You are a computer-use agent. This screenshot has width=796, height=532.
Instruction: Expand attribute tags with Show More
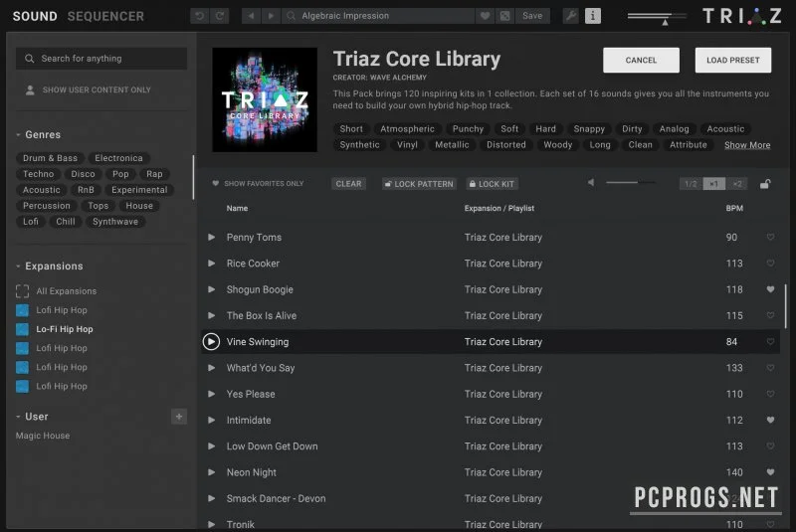coord(747,145)
